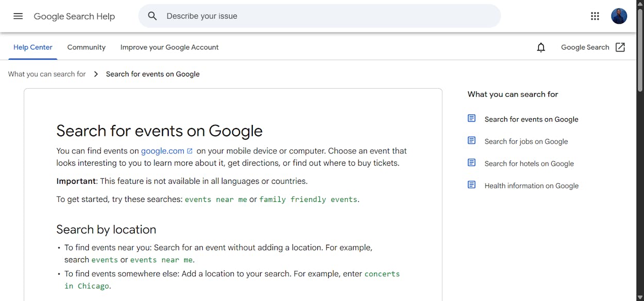This screenshot has width=644, height=301.
Task: Click Search for events on Google breadcrumb
Action: (153, 74)
